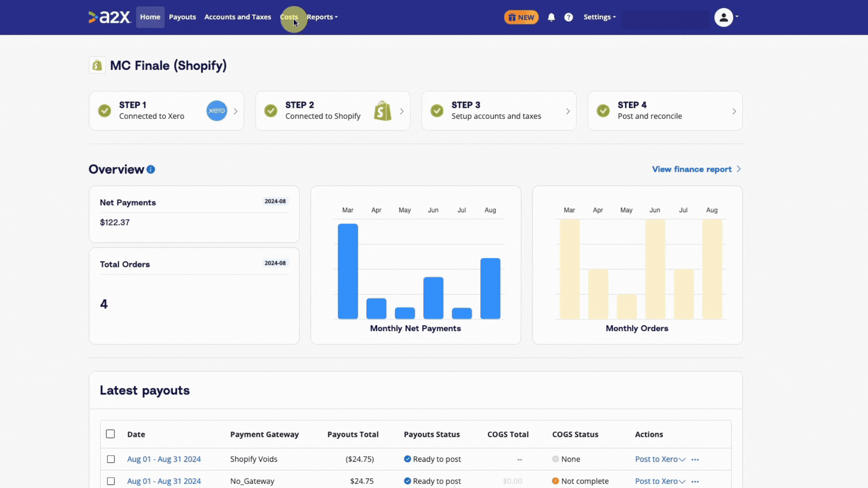Image resolution: width=868 pixels, height=488 pixels.
Task: Toggle the Aug 01 No_Gateway row checkbox
Action: 110,481
